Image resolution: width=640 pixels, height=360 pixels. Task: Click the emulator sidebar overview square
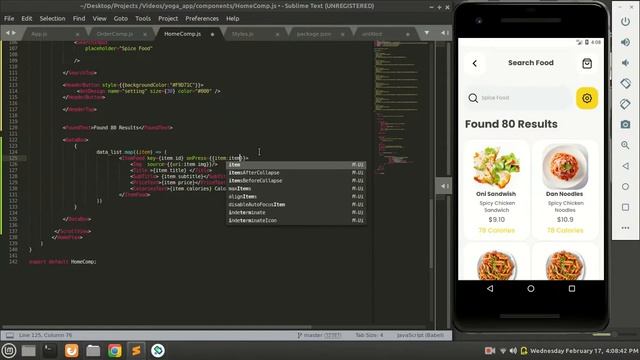coord(625,207)
